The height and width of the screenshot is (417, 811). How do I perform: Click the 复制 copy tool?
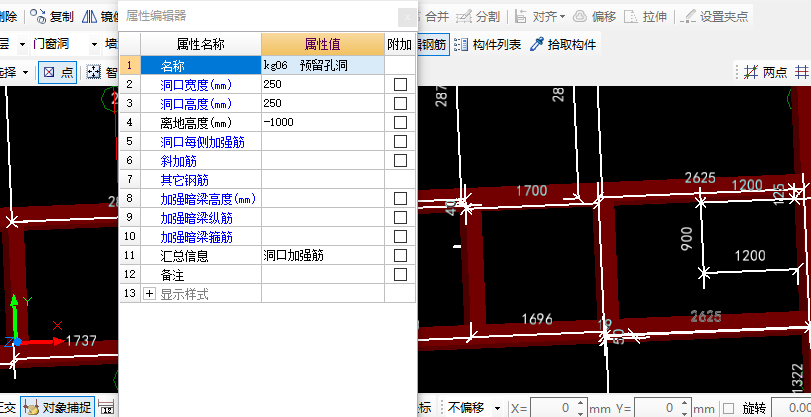click(x=52, y=17)
